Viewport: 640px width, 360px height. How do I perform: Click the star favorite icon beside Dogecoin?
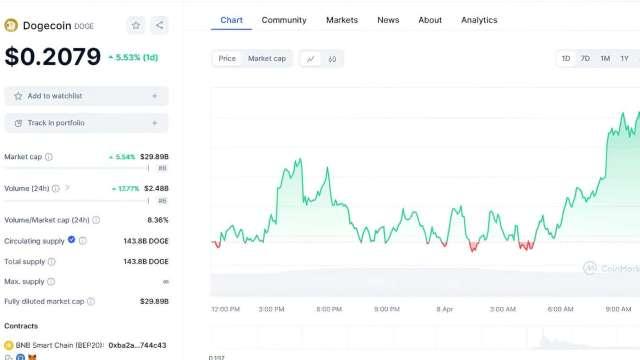(x=136, y=25)
